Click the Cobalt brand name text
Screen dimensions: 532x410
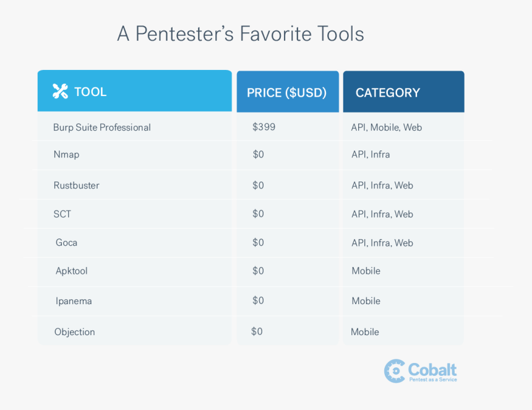coord(432,369)
